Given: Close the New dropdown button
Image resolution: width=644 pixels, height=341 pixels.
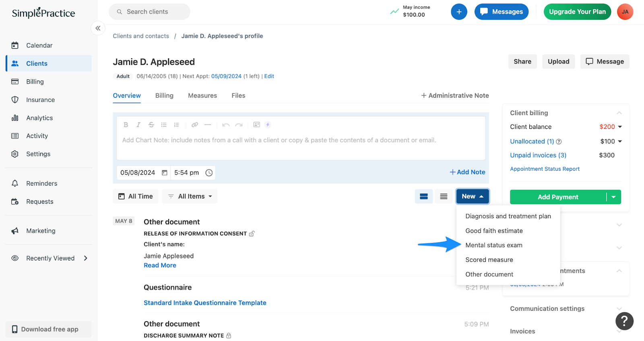Looking at the screenshot, I should (x=473, y=196).
